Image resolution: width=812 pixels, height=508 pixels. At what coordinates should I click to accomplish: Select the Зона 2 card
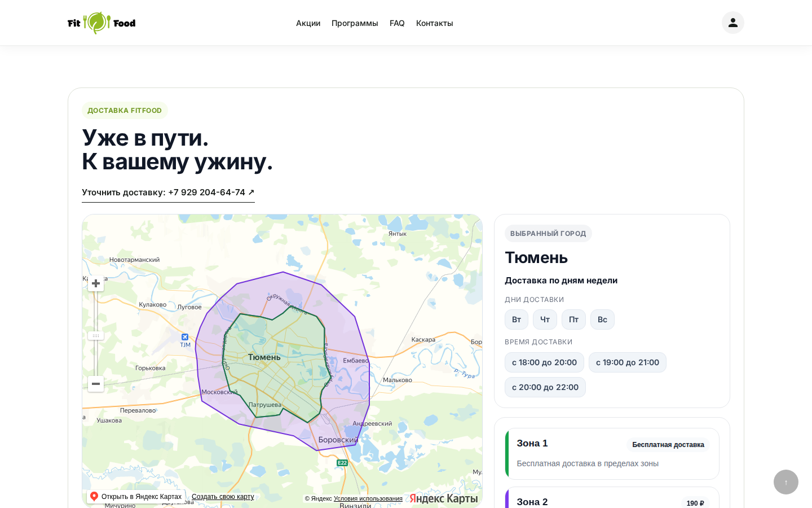pos(612,498)
